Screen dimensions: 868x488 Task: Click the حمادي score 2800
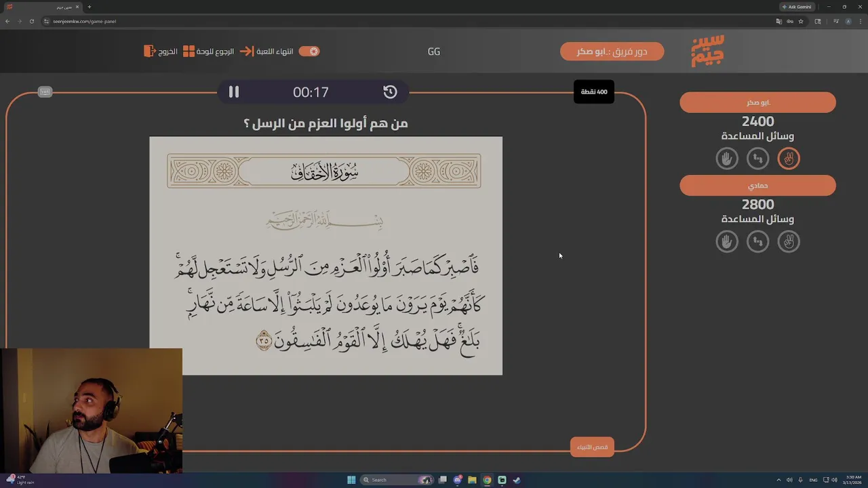[x=757, y=204]
